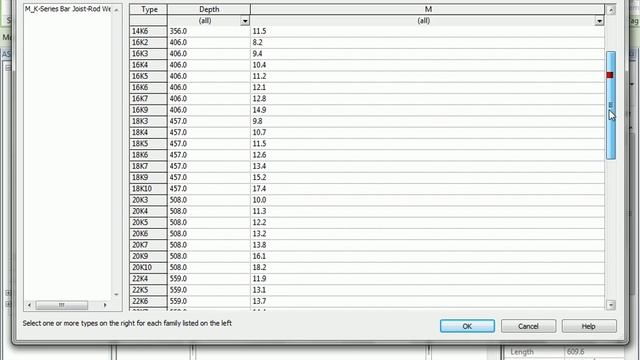This screenshot has width=640, height=360.
Task: Click the type table vertical scrollbar thumb
Action: click(x=611, y=105)
